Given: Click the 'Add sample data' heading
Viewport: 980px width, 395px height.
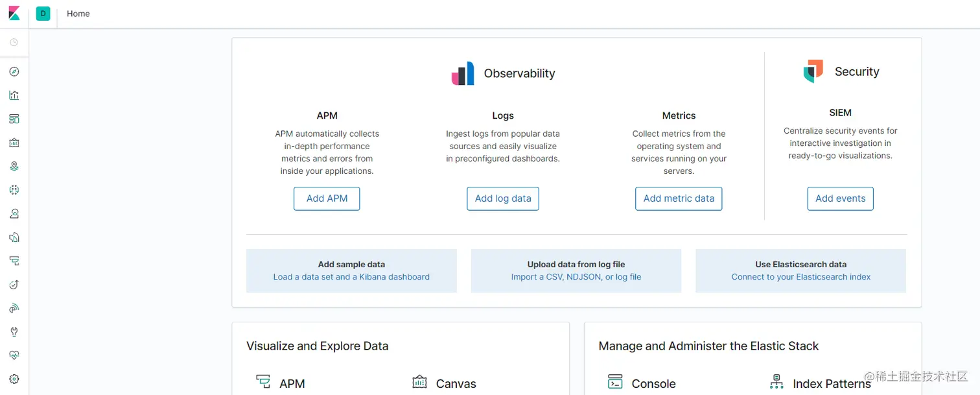Looking at the screenshot, I should coord(351,265).
